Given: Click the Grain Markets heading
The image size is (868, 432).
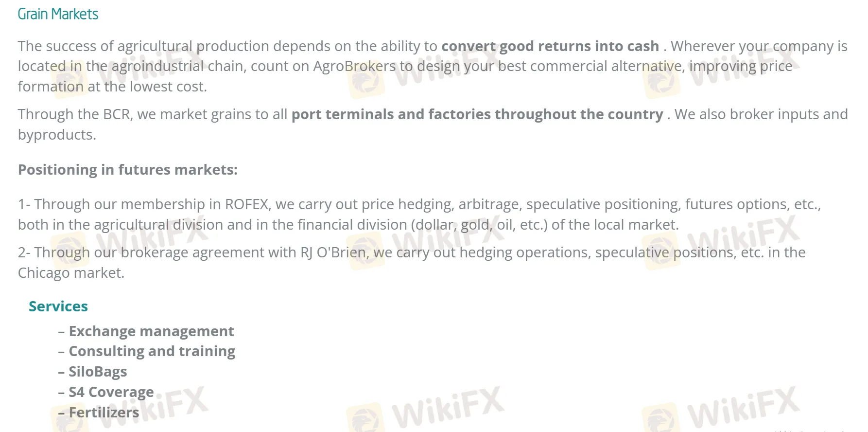Looking at the screenshot, I should click(58, 14).
